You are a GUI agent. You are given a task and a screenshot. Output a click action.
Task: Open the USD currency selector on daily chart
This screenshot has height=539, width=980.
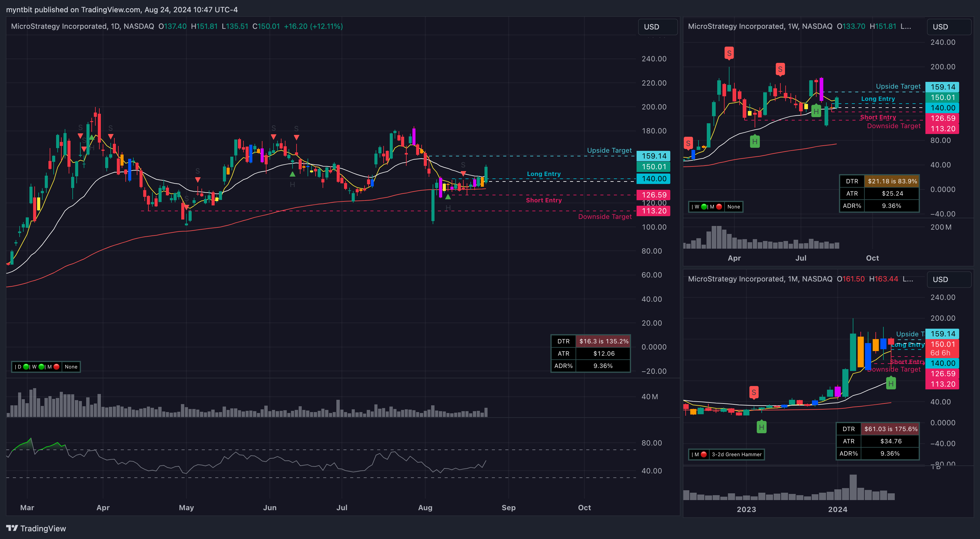(x=657, y=27)
